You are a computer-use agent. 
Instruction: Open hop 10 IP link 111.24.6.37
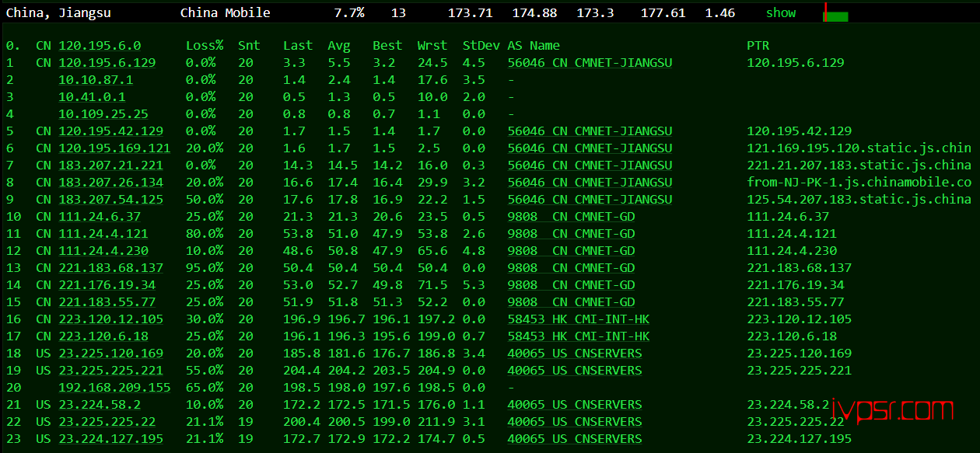(x=100, y=217)
